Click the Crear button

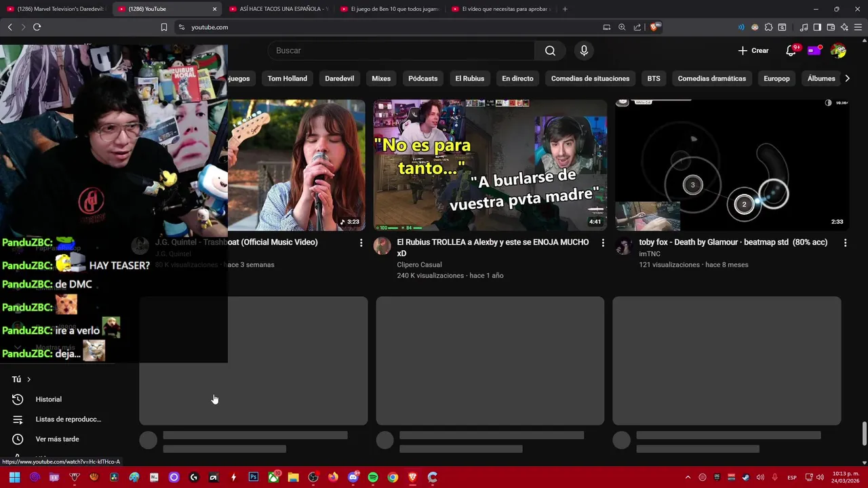click(x=753, y=51)
